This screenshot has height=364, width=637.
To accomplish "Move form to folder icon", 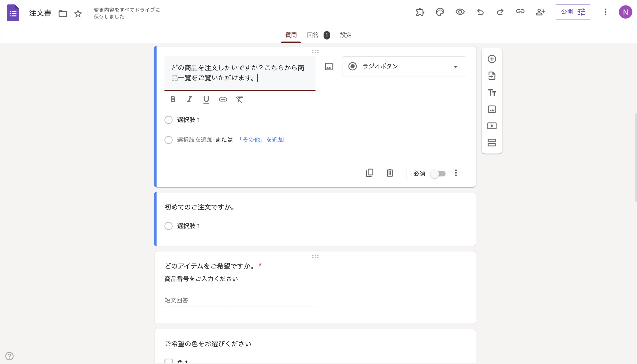I will click(63, 13).
